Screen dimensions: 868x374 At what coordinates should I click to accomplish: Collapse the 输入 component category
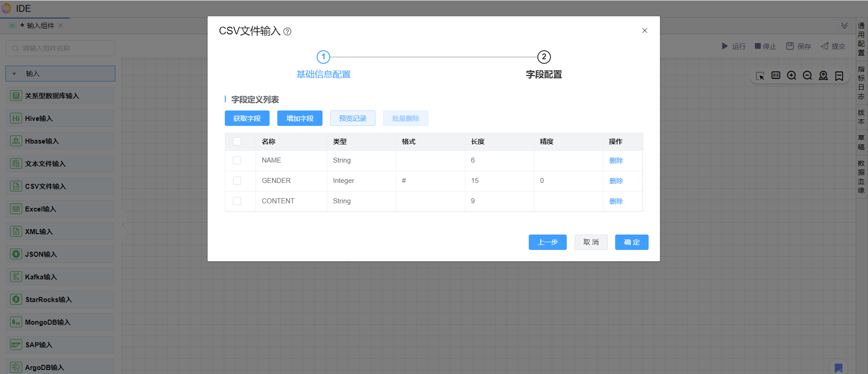click(x=14, y=74)
